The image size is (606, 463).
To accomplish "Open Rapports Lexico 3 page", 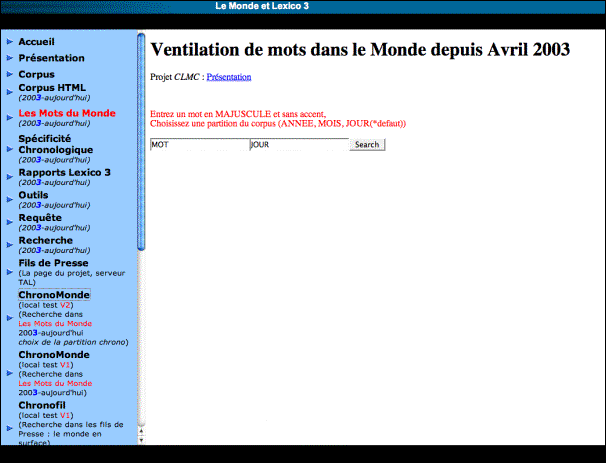I will coord(65,172).
